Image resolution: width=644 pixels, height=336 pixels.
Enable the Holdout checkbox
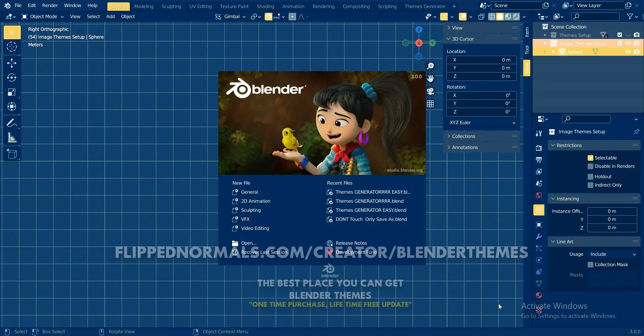pos(590,177)
